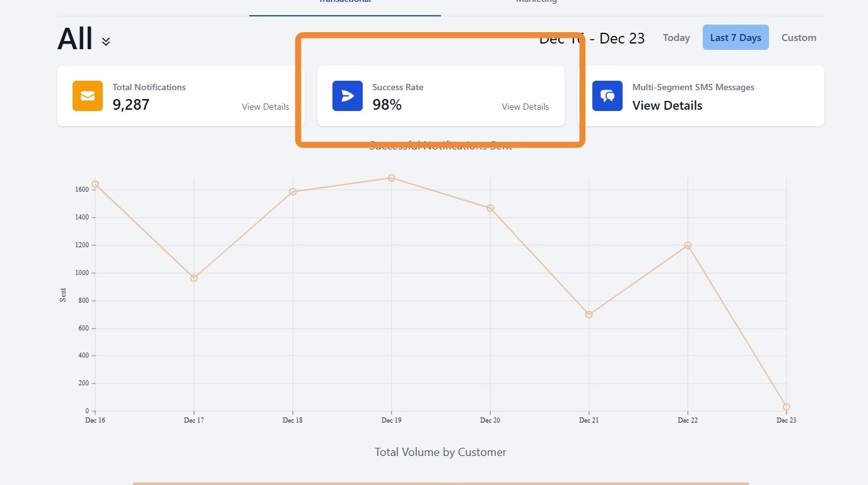
Task: Select the Today date range
Action: pos(676,38)
